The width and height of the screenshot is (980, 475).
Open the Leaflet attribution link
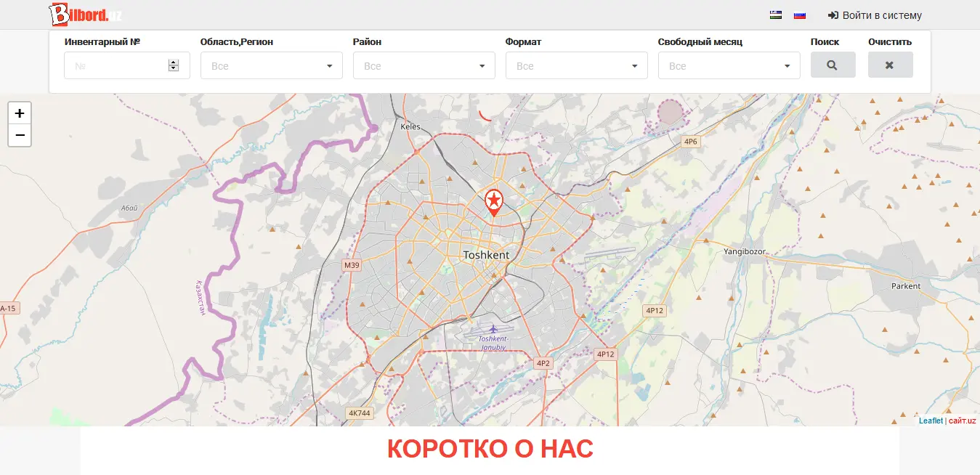point(931,421)
